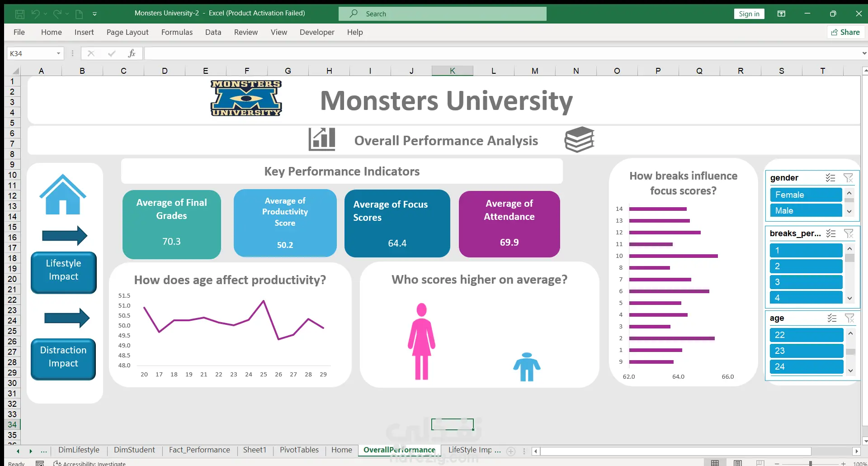
Task: Toggle age 22 in the age slicer
Action: 807,335
